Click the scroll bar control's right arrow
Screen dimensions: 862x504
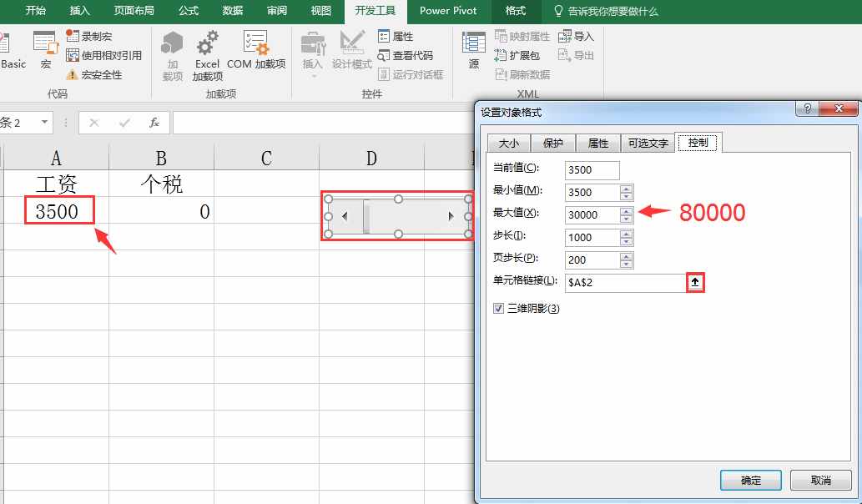click(451, 216)
